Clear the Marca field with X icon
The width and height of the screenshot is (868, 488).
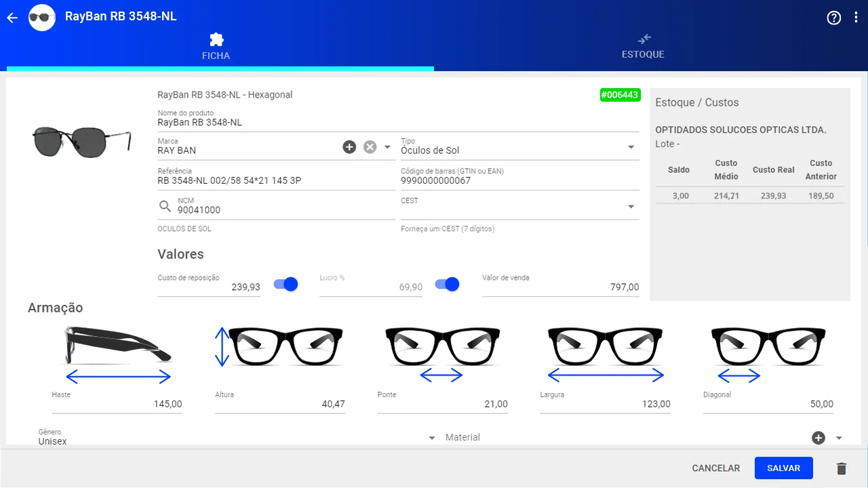coord(370,147)
